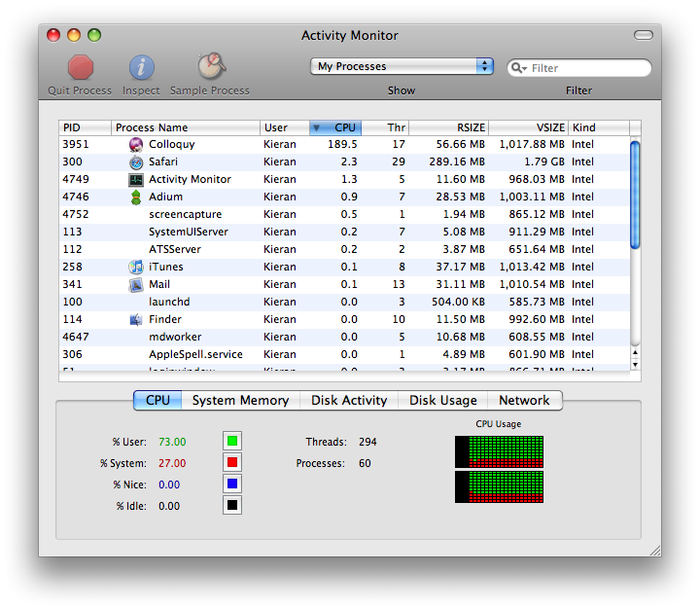Switch to the System Memory tab

(241, 400)
